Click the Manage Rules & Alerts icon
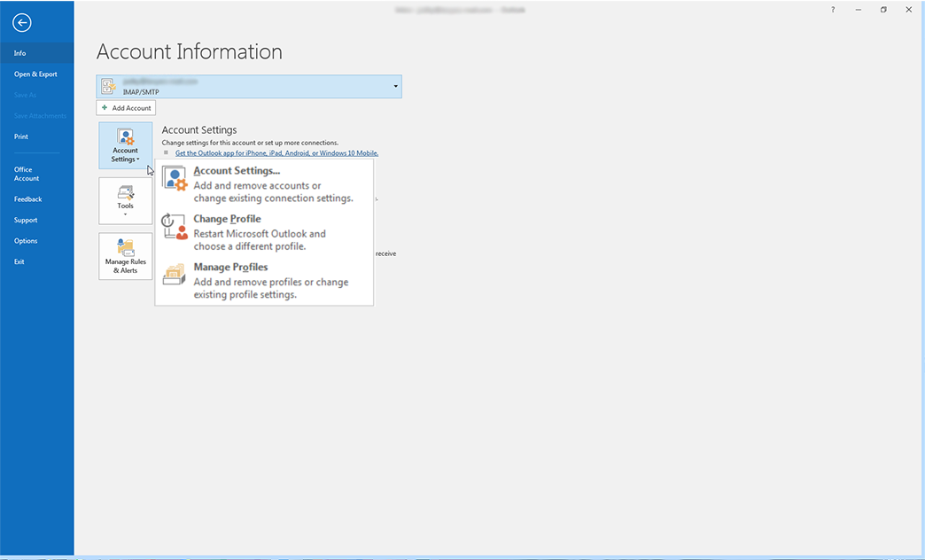The image size is (925, 560). [x=125, y=247]
